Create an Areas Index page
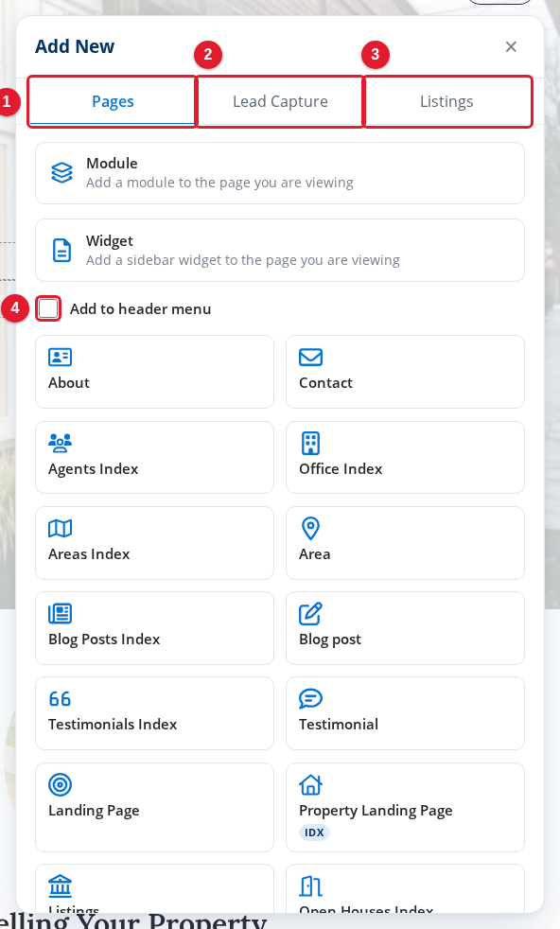This screenshot has height=929, width=560. [x=155, y=543]
